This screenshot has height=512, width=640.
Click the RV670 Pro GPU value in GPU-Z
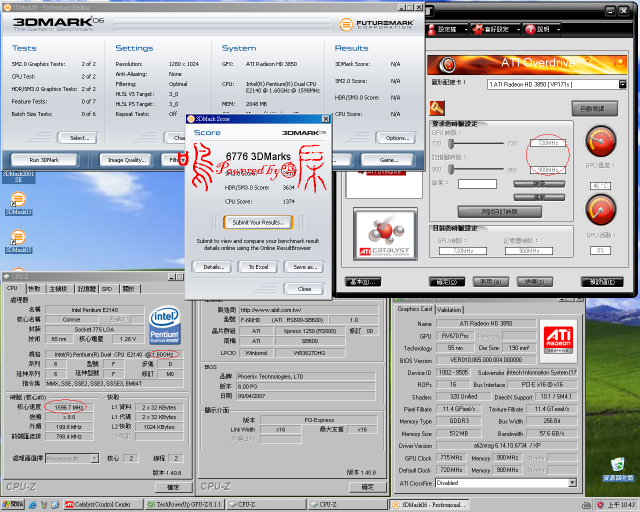455,336
